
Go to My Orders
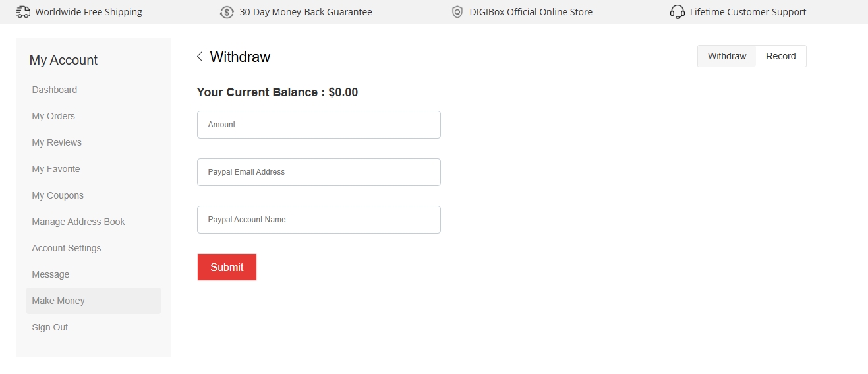tap(53, 116)
